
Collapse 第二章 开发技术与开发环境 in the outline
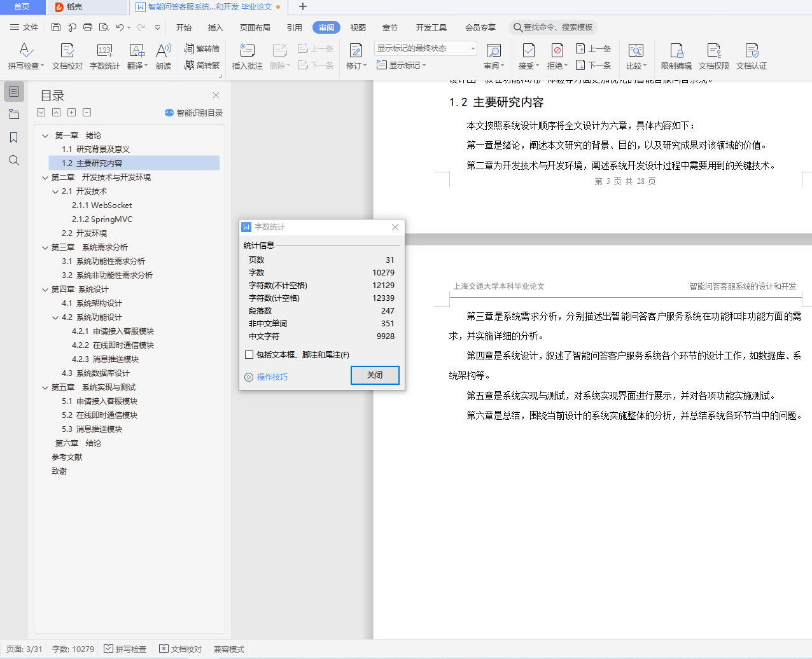tap(45, 177)
